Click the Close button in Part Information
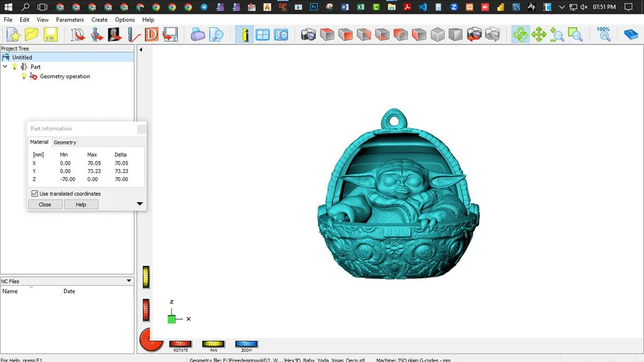This screenshot has width=644, height=362. tap(45, 204)
